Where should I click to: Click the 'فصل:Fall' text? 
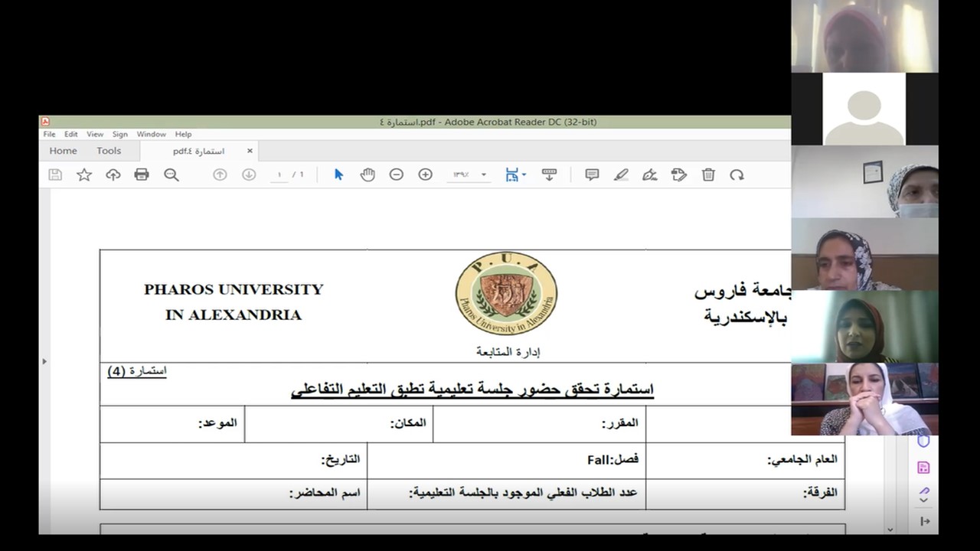pyautogui.click(x=612, y=460)
